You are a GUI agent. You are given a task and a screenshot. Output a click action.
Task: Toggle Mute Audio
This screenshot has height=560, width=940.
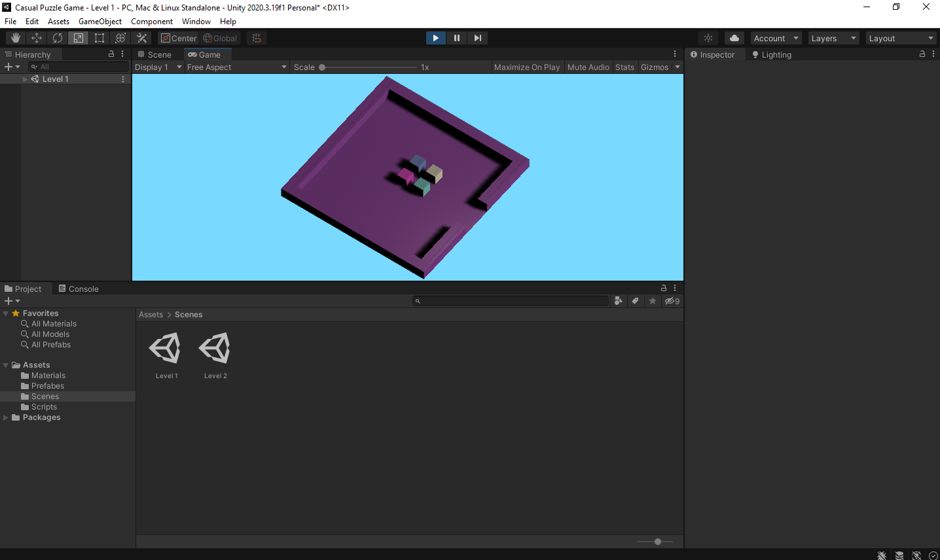pyautogui.click(x=588, y=67)
